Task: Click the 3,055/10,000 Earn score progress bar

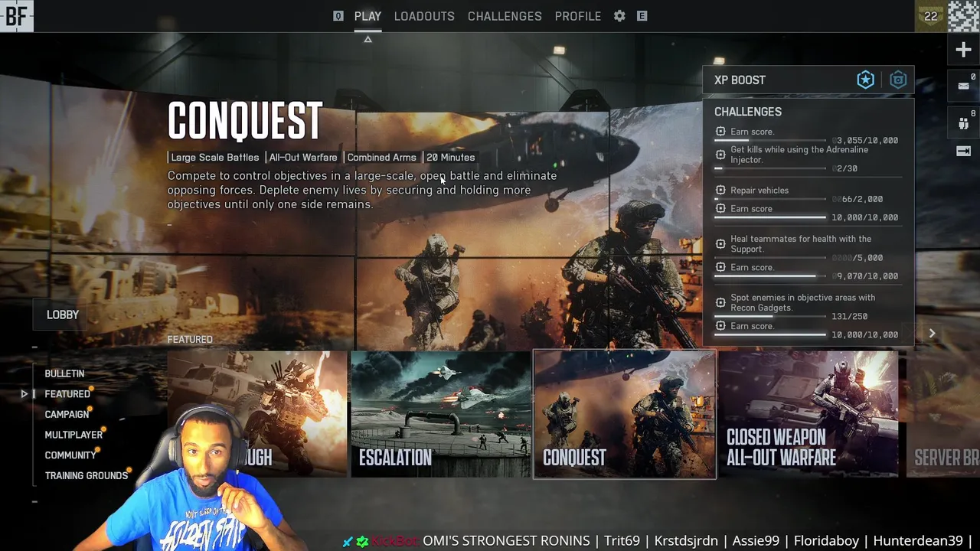Action: (x=769, y=141)
